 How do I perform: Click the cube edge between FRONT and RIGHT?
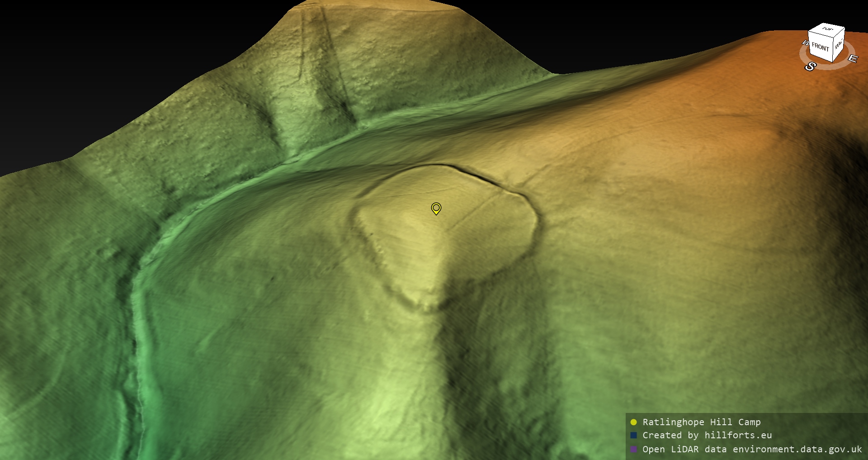pos(833,48)
